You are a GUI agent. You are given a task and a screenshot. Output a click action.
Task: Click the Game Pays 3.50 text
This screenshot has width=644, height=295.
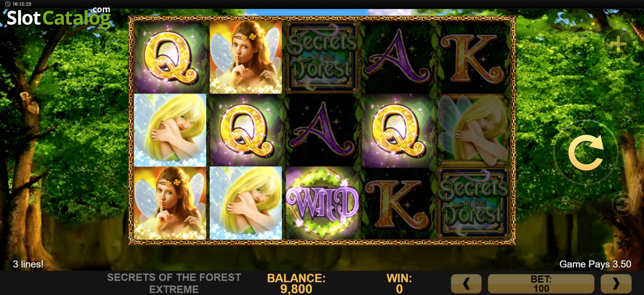(x=595, y=264)
